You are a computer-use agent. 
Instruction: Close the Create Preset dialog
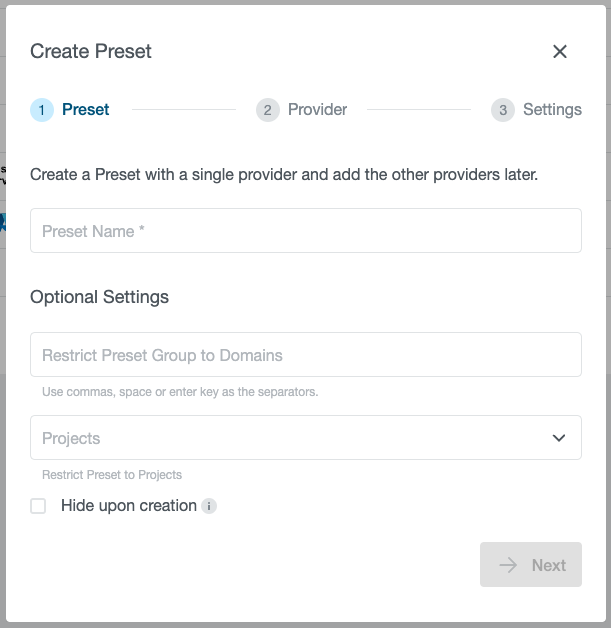[x=560, y=52]
